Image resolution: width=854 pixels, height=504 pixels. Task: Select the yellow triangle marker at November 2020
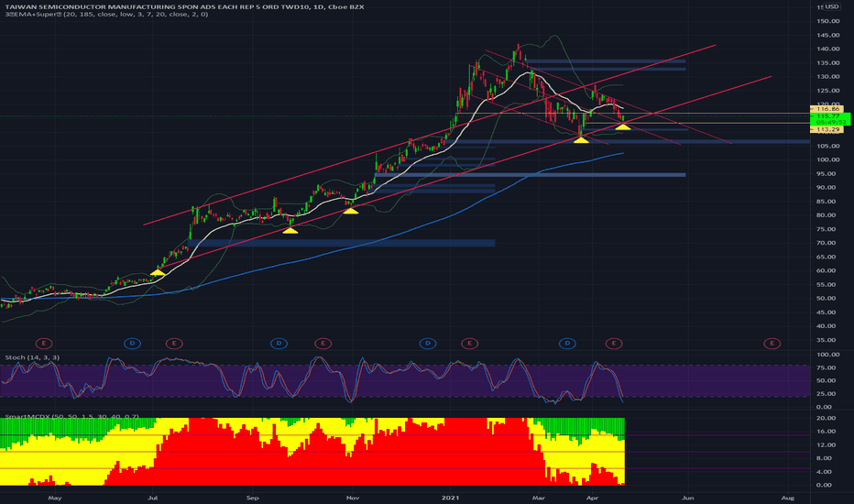point(351,211)
